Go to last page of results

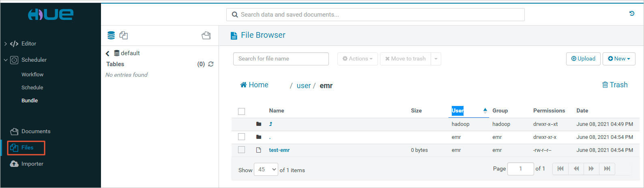coord(607,169)
